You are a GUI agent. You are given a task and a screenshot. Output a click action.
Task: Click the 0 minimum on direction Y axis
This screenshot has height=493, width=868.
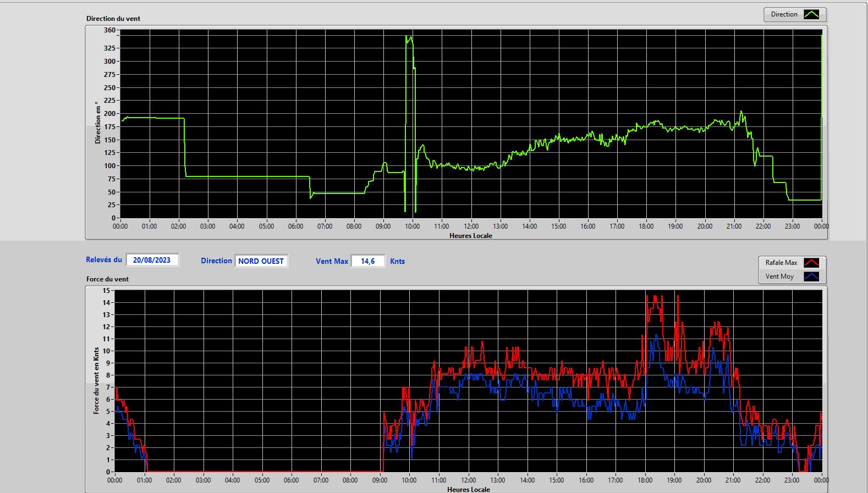(113, 218)
